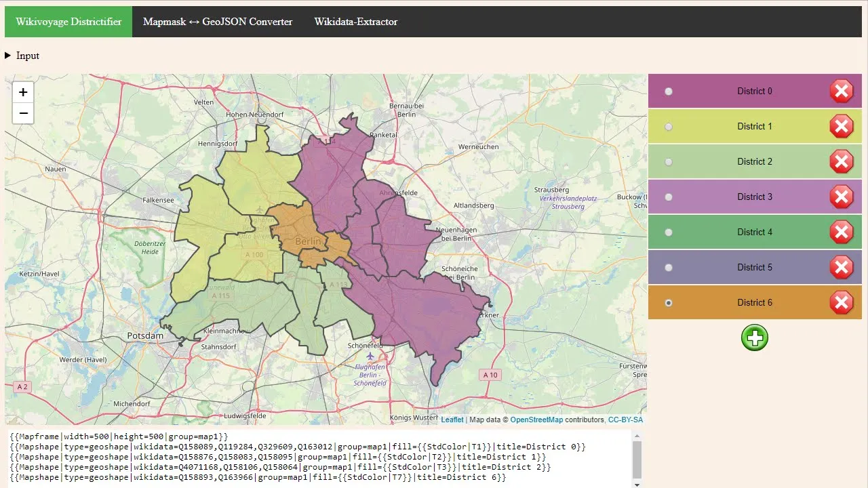Image resolution: width=868 pixels, height=488 pixels.
Task: Click the Altlandsberg label on the map
Action: pos(474,205)
